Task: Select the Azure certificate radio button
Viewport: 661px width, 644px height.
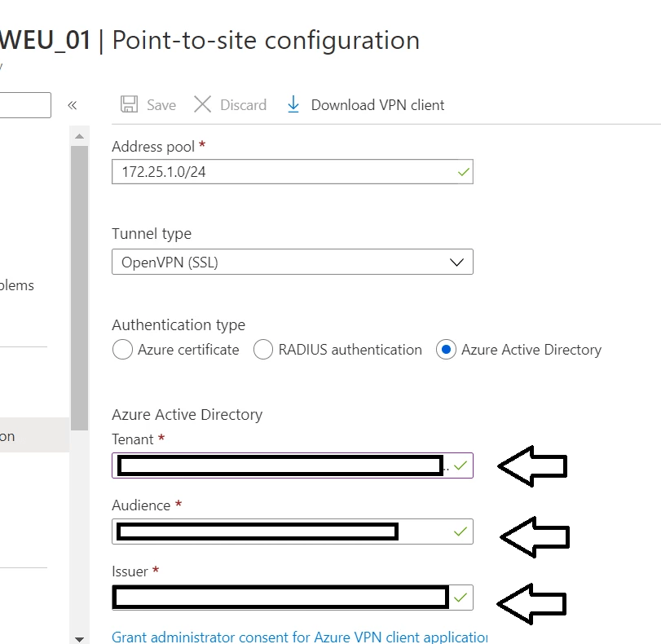Action: [121, 349]
